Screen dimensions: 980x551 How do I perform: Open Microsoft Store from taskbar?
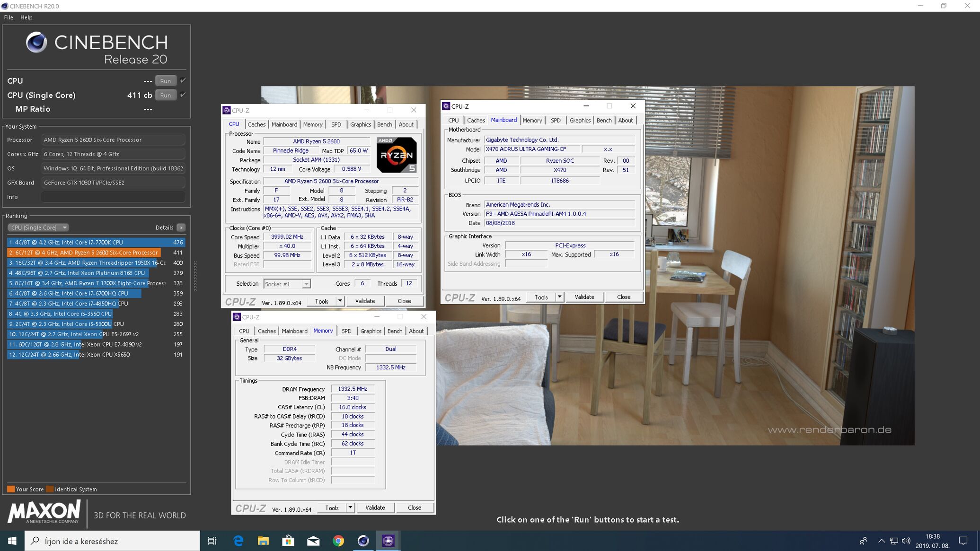tap(288, 541)
